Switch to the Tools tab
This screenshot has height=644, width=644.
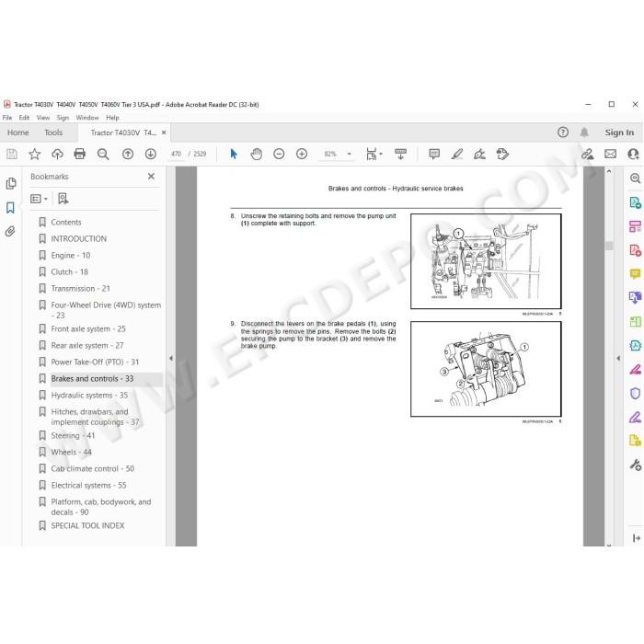pyautogui.click(x=53, y=132)
